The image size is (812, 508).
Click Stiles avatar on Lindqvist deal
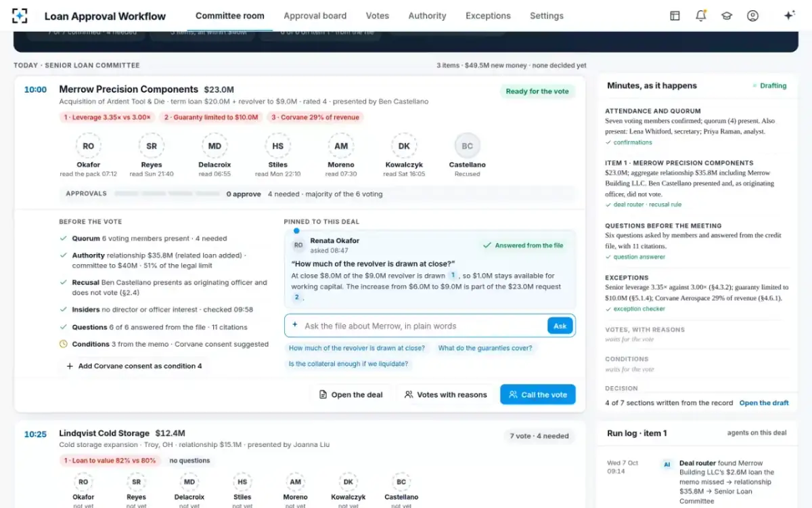[242, 482]
